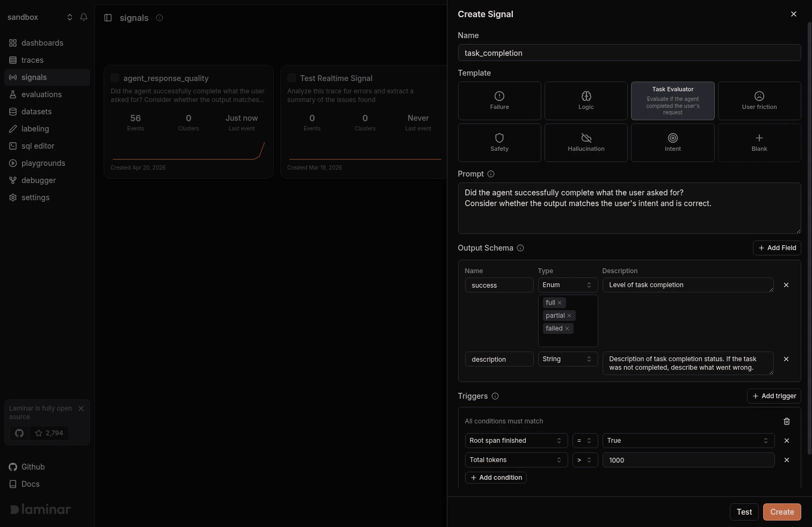812x527 pixels.
Task: Pick the Safety template
Action: point(499,142)
